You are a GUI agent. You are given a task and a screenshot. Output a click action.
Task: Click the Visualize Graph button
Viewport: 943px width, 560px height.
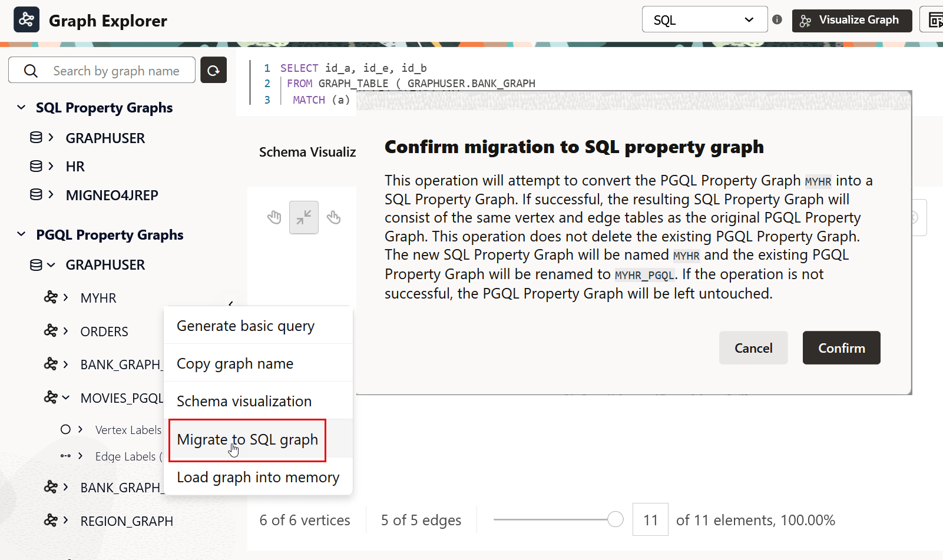click(852, 21)
